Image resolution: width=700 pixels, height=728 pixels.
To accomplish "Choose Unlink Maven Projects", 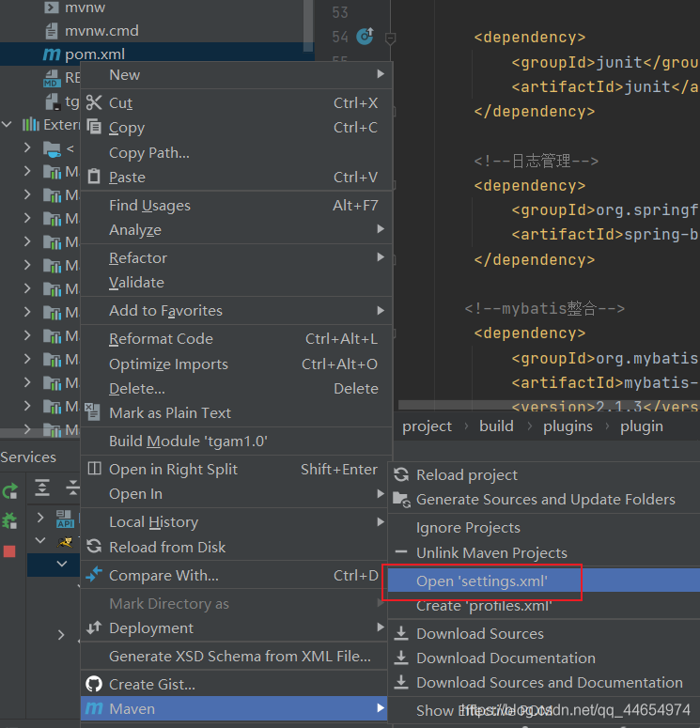I will pos(491,553).
